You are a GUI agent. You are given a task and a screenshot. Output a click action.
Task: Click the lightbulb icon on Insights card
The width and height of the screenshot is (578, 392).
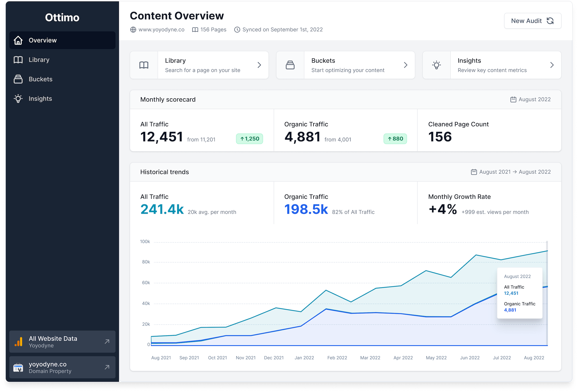[x=436, y=65]
